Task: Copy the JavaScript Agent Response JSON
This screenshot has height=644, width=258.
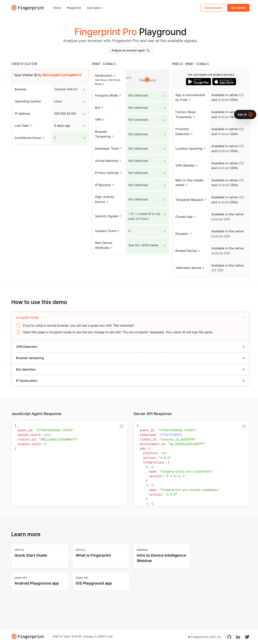Action: click(121, 427)
